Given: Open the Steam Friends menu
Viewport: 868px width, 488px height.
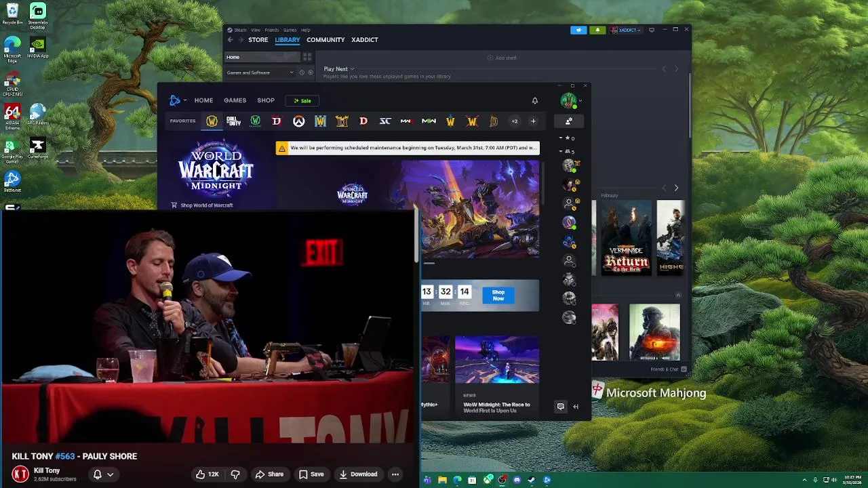Looking at the screenshot, I should (272, 30).
